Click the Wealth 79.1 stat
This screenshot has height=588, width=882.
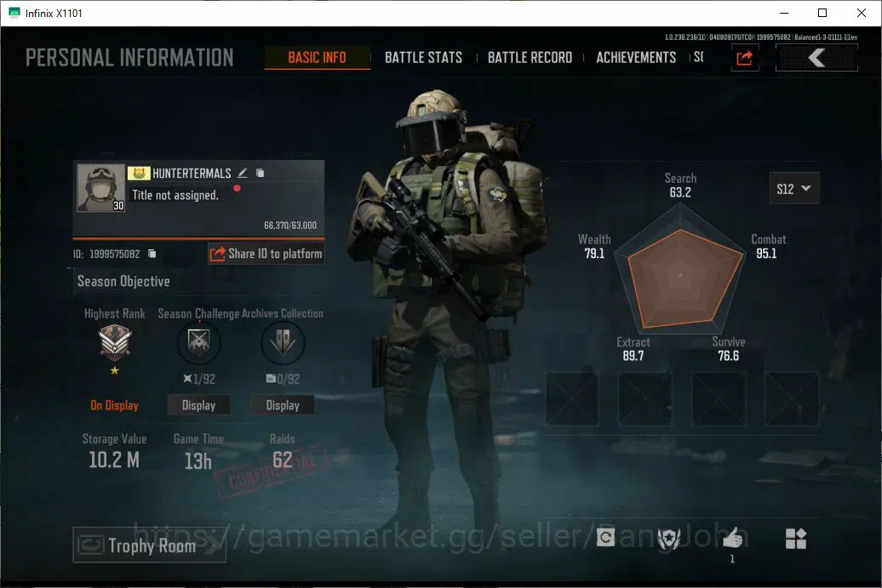(x=594, y=246)
